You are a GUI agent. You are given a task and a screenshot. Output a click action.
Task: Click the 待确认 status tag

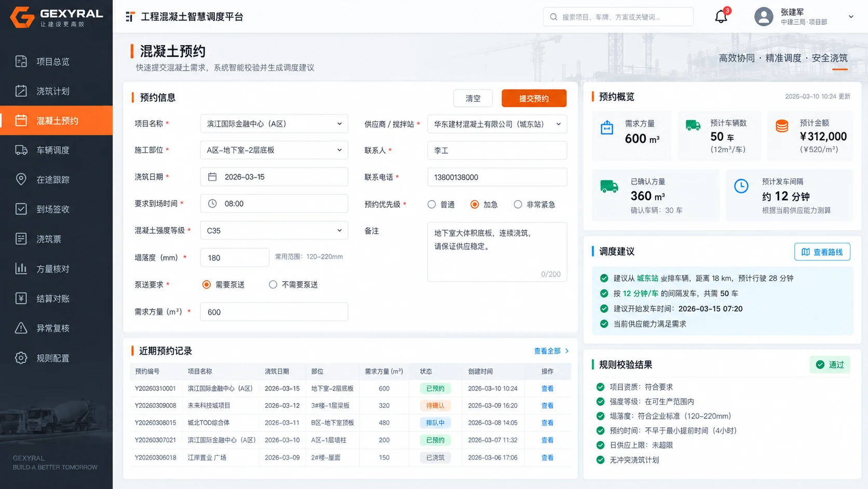click(x=435, y=405)
